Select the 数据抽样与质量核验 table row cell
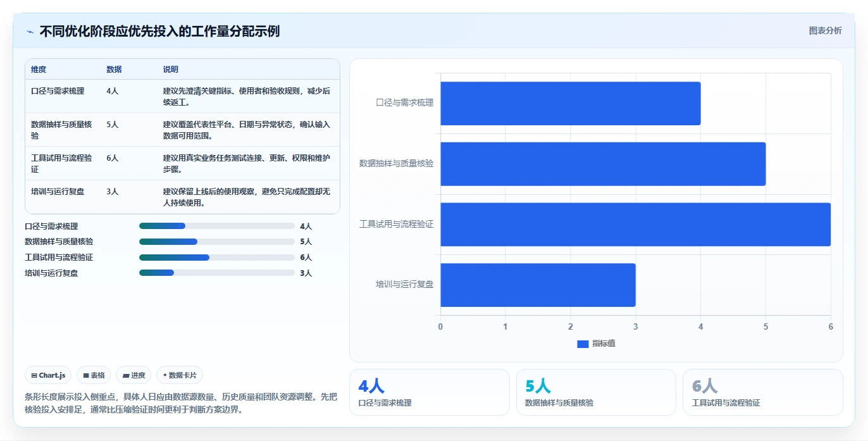The height and width of the screenshot is (441, 868). point(61,130)
